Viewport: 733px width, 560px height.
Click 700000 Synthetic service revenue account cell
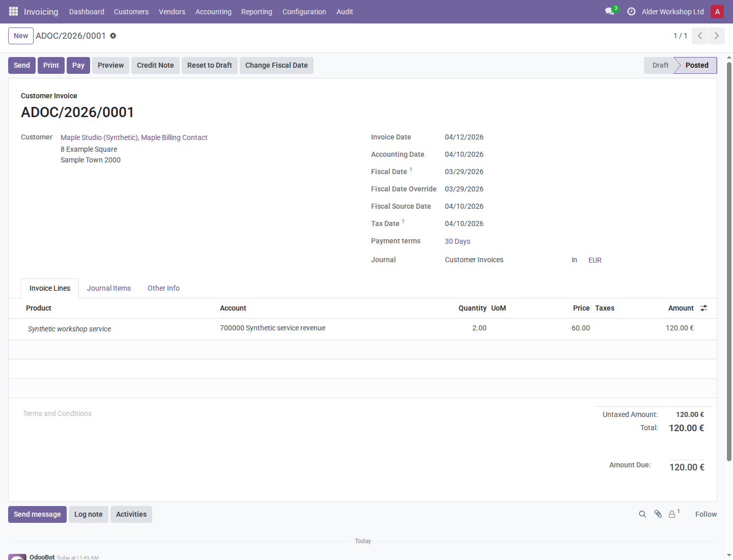(x=272, y=328)
